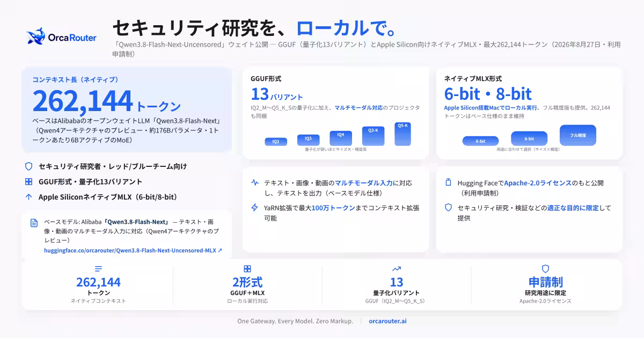Click the grid icon beside GGUF形式・量子化13バリアント
Viewport: 644px width, 338px height.
click(28, 182)
